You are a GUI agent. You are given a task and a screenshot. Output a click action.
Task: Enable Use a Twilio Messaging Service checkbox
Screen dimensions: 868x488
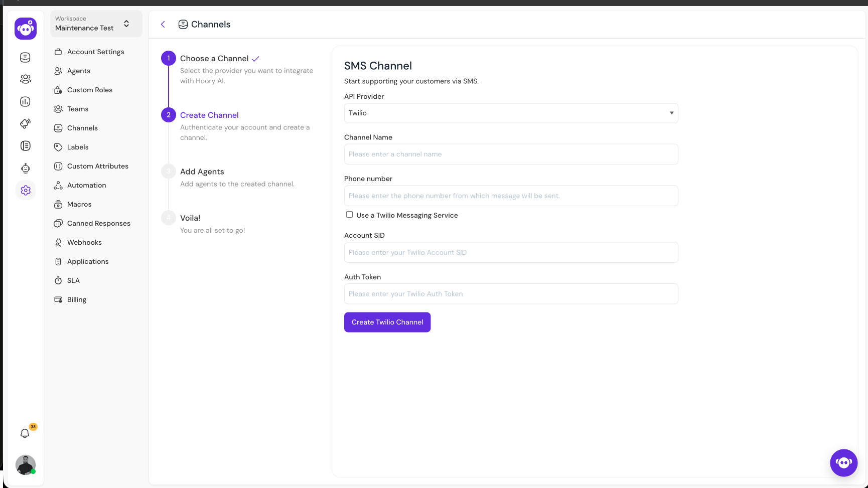(x=349, y=215)
